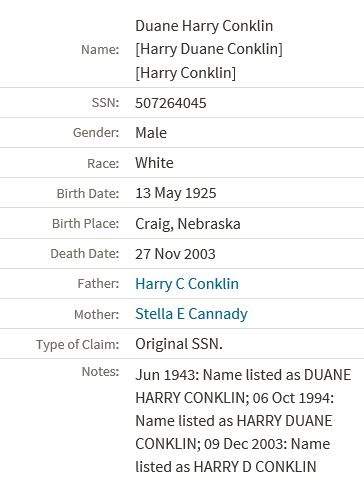The height and width of the screenshot is (485, 364).
Task: Open the Harry C Conklin father link
Action: pyautogui.click(x=187, y=284)
